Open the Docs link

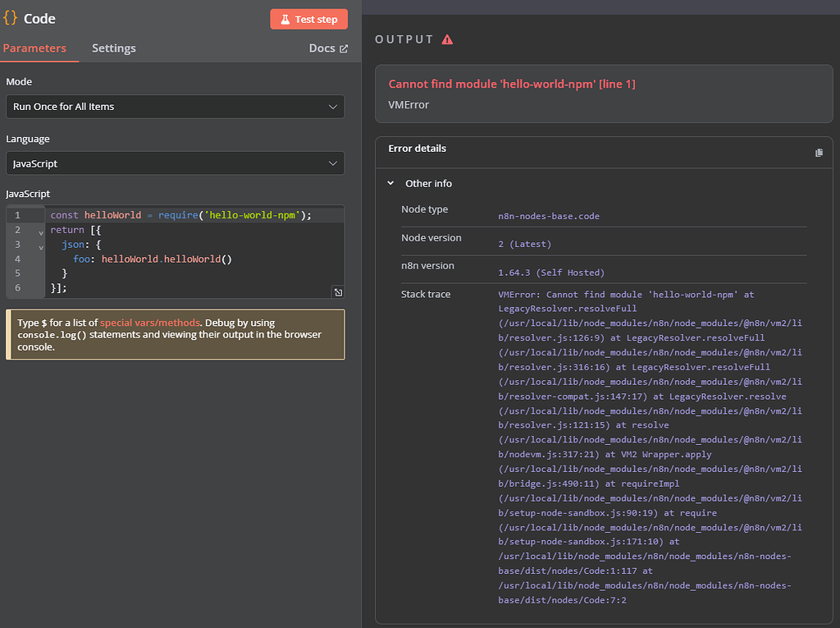point(322,48)
